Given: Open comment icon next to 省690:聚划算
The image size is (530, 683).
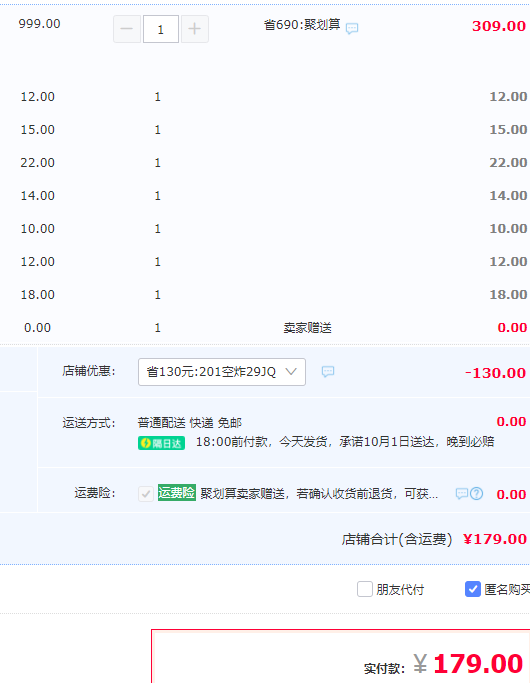Looking at the screenshot, I should [352, 29].
